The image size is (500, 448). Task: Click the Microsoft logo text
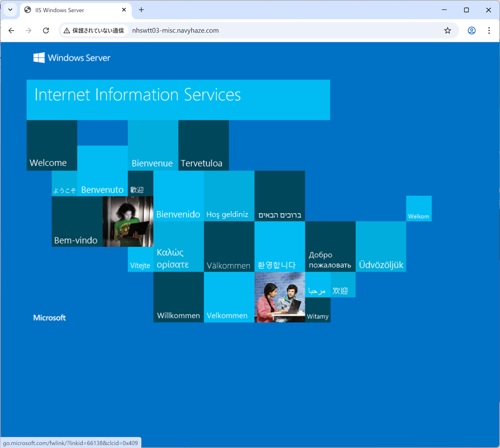click(50, 318)
